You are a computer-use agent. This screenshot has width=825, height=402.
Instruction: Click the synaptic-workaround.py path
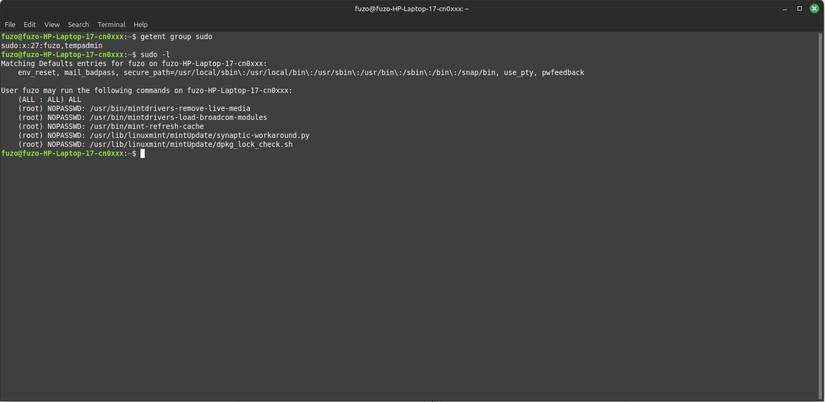[x=200, y=136]
